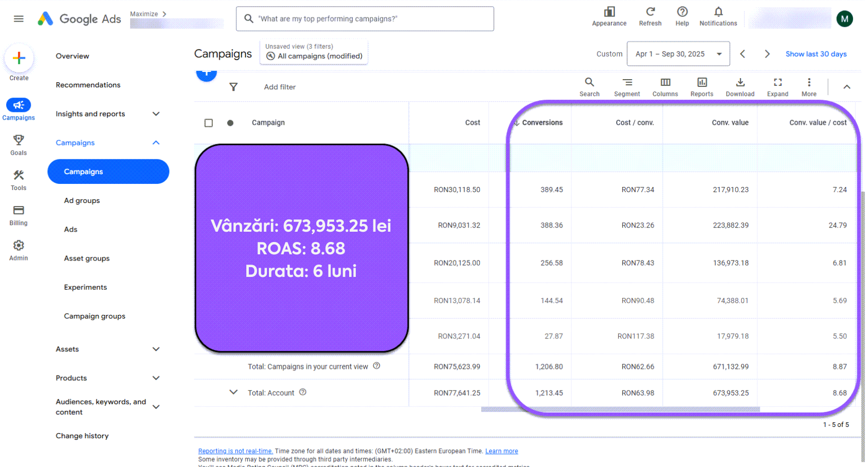The height and width of the screenshot is (467, 868).
Task: Open Campaign groups
Action: (95, 316)
